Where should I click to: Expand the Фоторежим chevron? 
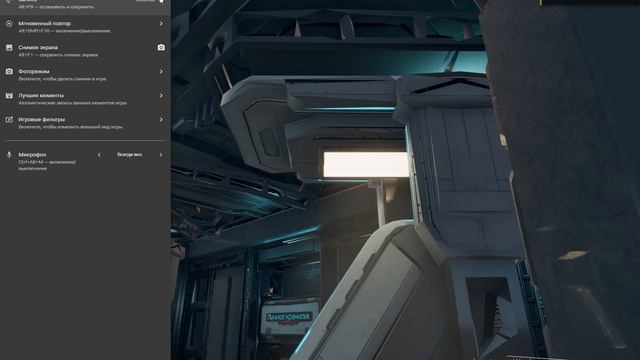pyautogui.click(x=161, y=71)
